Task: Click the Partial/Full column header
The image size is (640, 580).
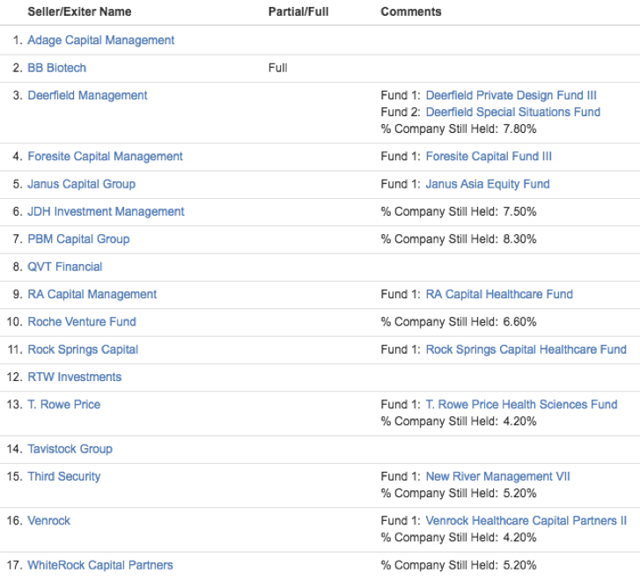Action: [x=298, y=12]
